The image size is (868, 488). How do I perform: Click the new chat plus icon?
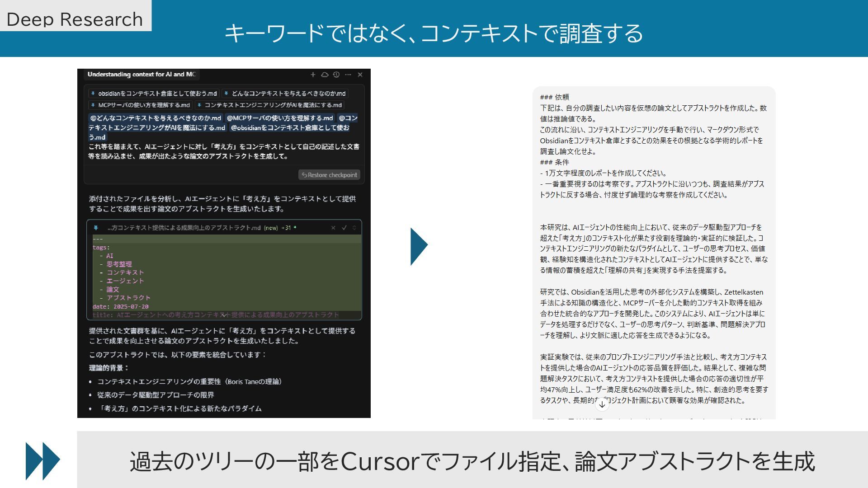click(313, 75)
